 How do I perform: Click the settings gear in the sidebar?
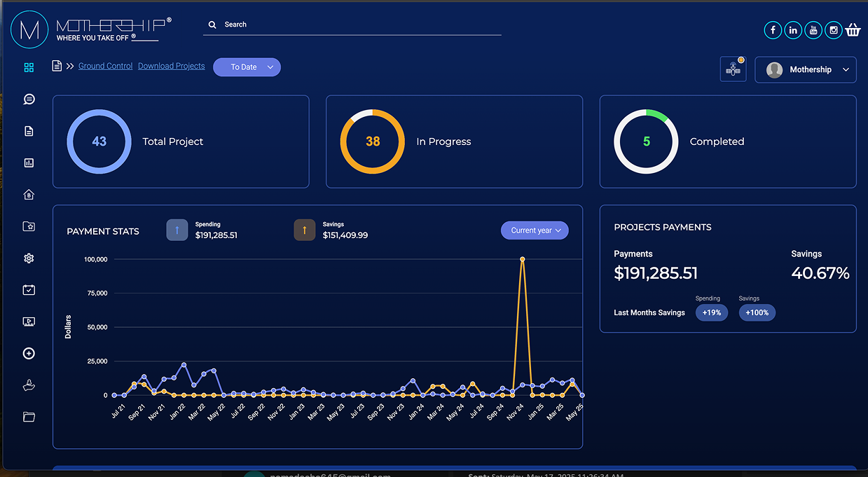click(29, 258)
